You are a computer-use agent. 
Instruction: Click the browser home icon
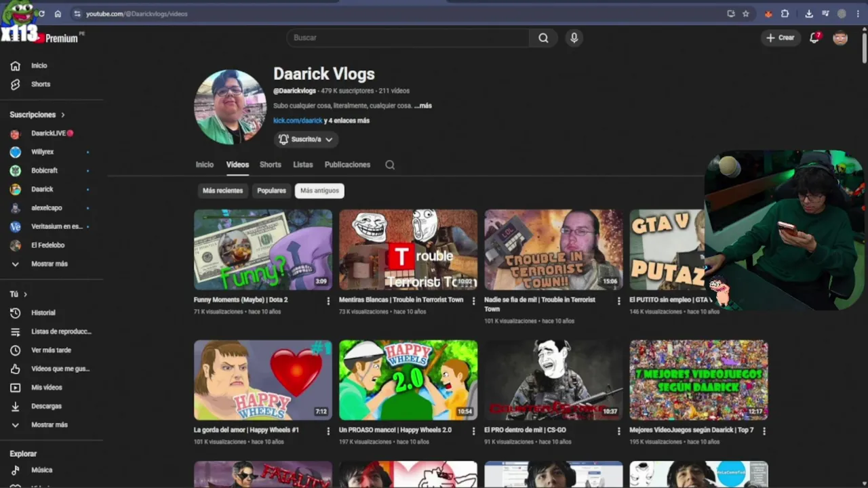[x=58, y=14]
